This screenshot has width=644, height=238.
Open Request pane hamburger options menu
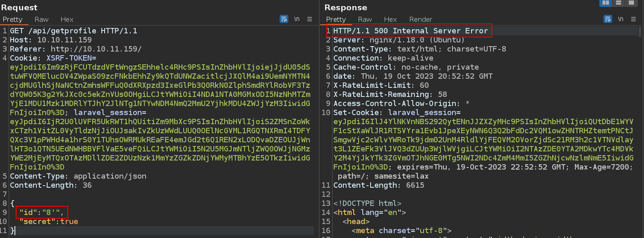pyautogui.click(x=310, y=19)
